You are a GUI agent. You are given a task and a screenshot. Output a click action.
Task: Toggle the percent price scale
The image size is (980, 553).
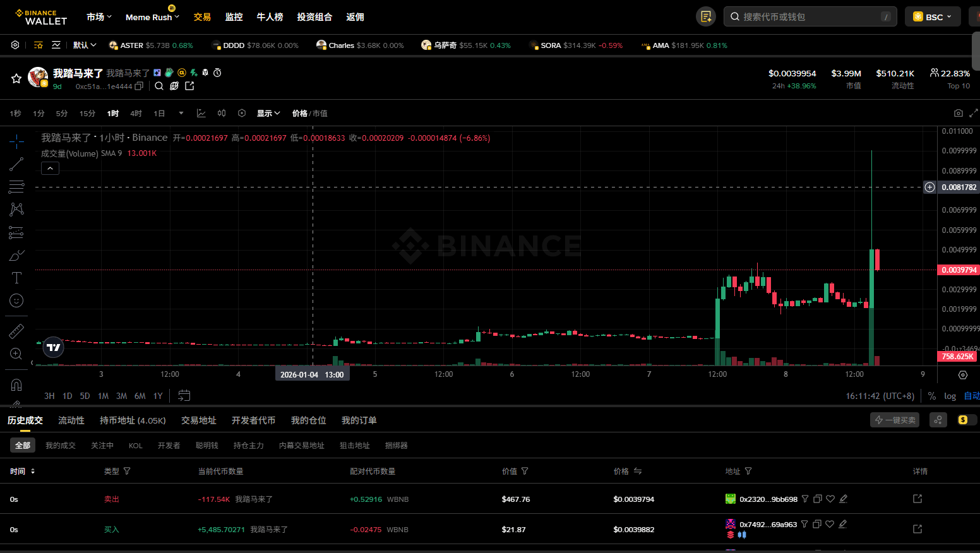click(x=932, y=396)
